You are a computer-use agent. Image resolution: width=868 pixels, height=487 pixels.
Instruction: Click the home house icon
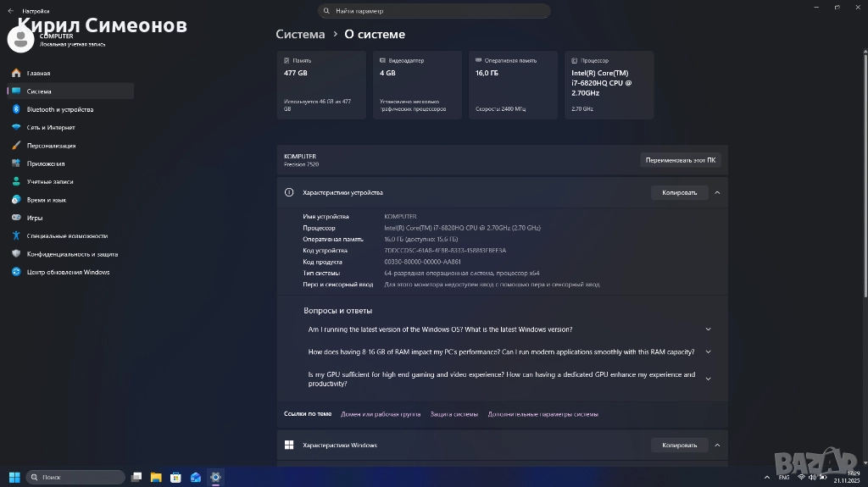click(16, 73)
